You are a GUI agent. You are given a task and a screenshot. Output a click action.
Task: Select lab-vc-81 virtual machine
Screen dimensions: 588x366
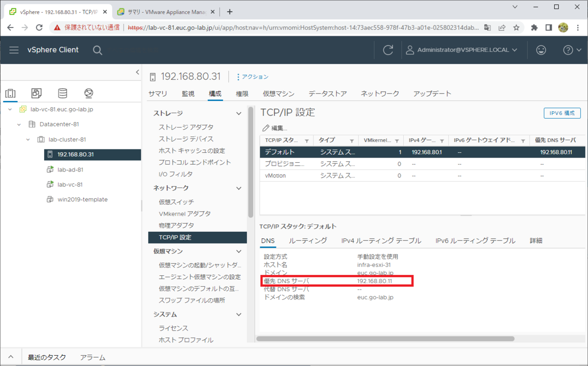point(70,184)
